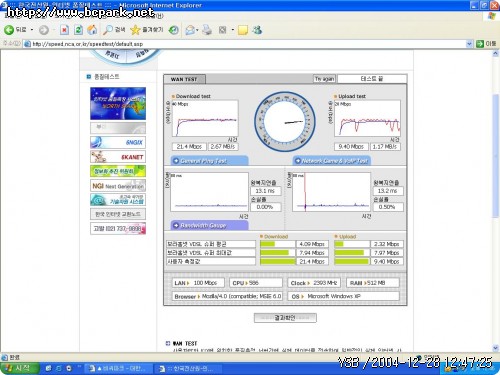This screenshot has width=500, height=375.
Task: Click the green upload bar for 9.40 Mbps
Action: 351,261
